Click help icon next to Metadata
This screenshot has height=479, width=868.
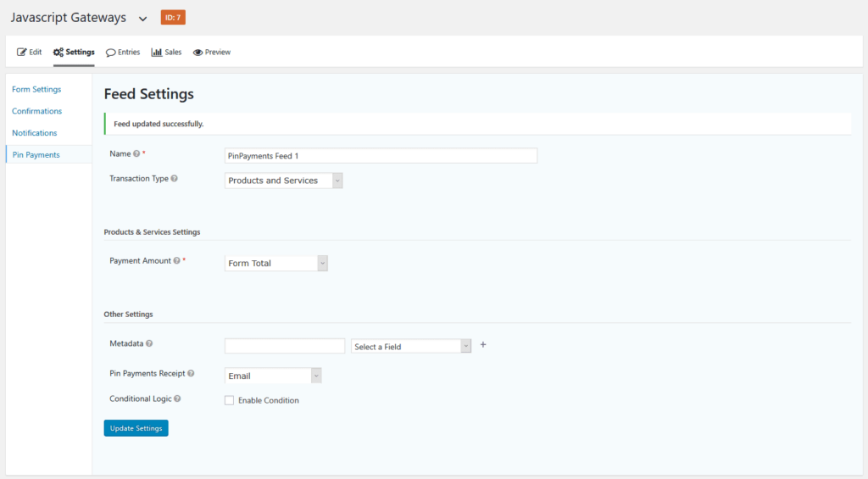[x=149, y=343]
